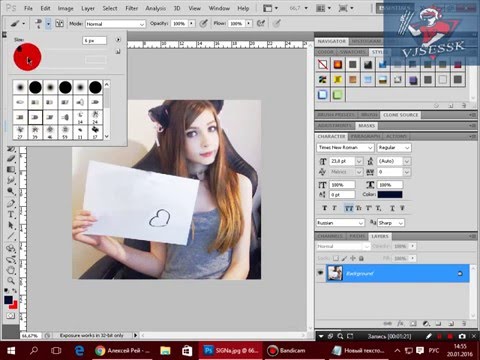The image size is (480, 360).
Task: Toggle Strikethrough in the Character panel
Action: pyautogui.click(x=402, y=208)
